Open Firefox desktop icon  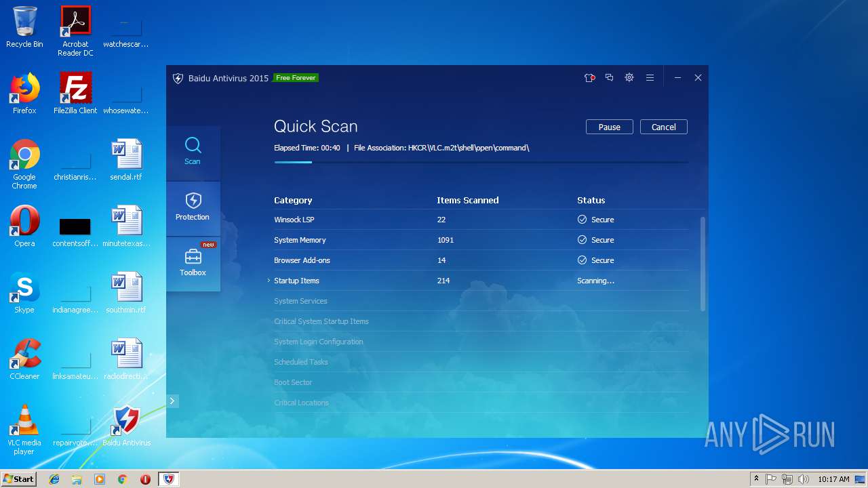24,94
